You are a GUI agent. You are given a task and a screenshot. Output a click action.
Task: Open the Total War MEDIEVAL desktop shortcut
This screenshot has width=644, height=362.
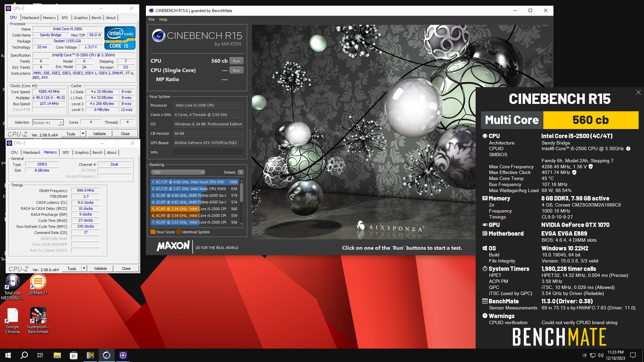click(x=12, y=287)
